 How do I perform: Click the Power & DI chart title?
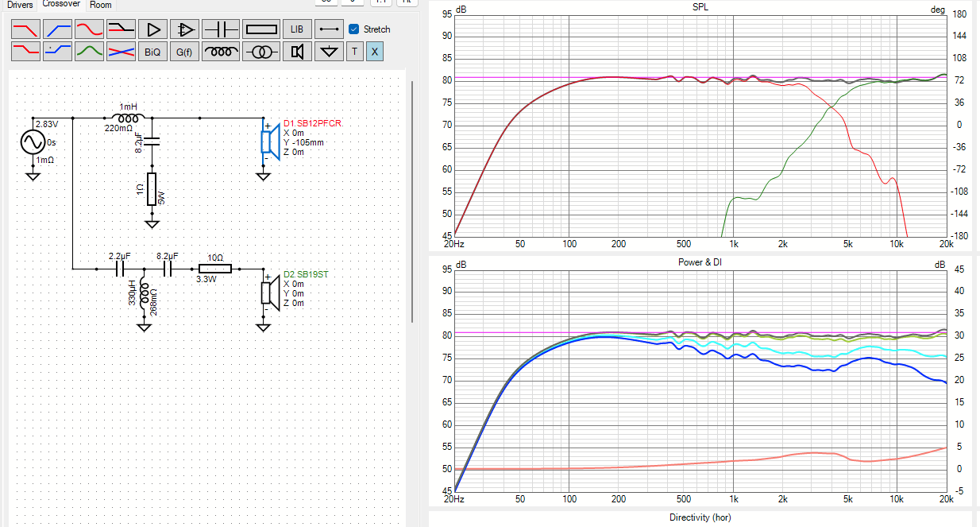(700, 262)
